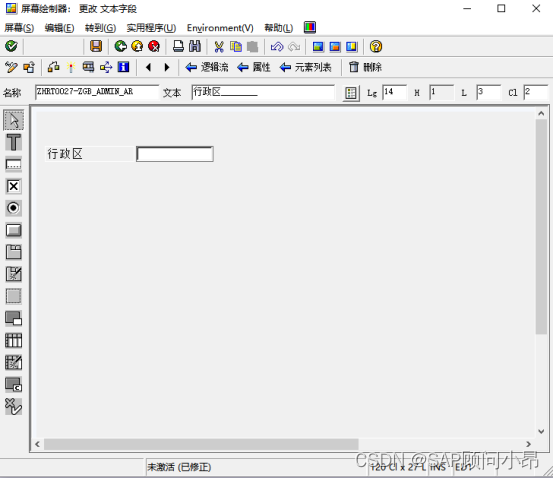Click the yellow Exit icon
Screen dimensions: 554x479
point(137,46)
